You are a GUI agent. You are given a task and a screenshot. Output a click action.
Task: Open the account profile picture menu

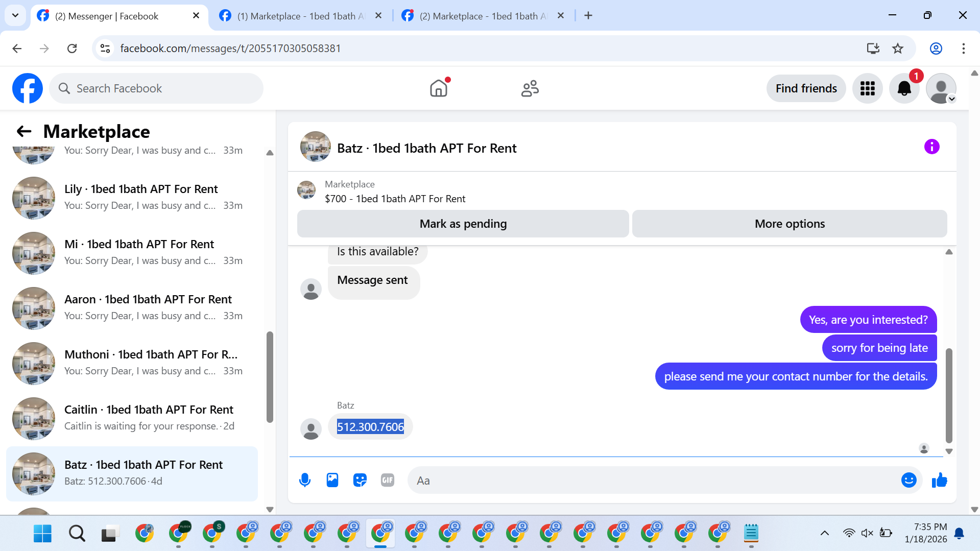(941, 88)
